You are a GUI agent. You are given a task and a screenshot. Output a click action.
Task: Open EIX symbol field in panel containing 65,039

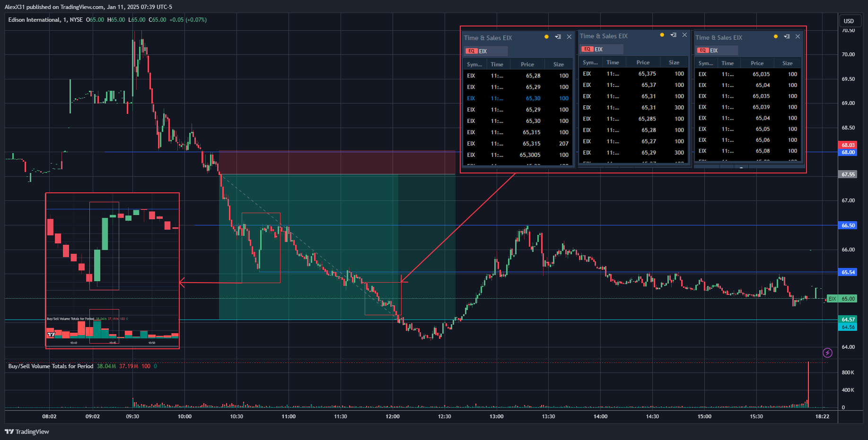(x=717, y=51)
